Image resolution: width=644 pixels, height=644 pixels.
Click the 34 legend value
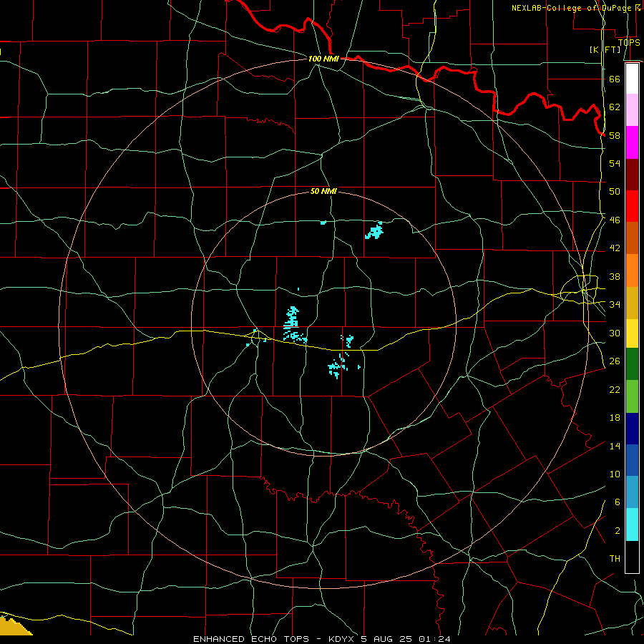pos(615,305)
